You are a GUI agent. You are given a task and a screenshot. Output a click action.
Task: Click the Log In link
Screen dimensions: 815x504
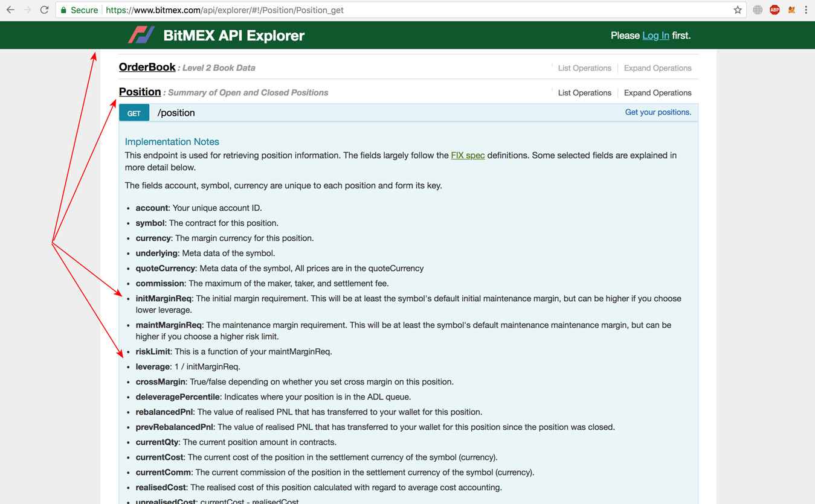point(656,35)
